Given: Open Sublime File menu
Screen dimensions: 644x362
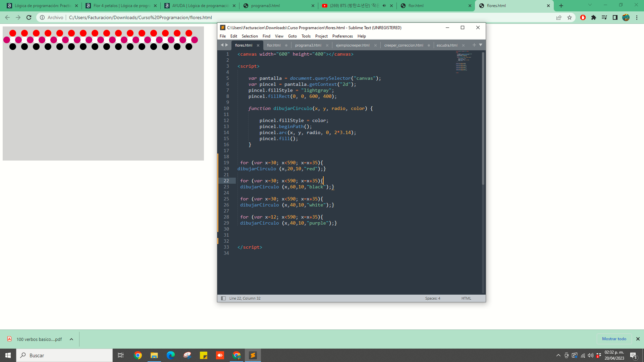Looking at the screenshot, I should 223,36.
